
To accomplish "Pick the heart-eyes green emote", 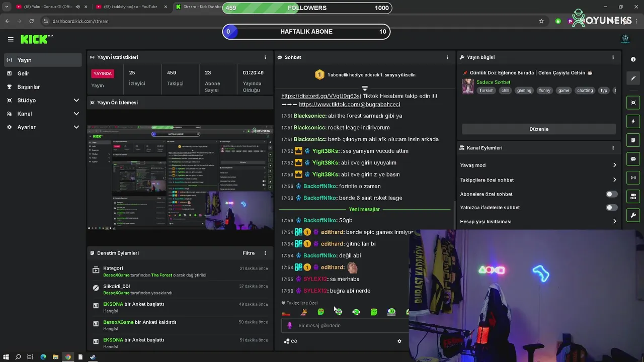I will [320, 312].
